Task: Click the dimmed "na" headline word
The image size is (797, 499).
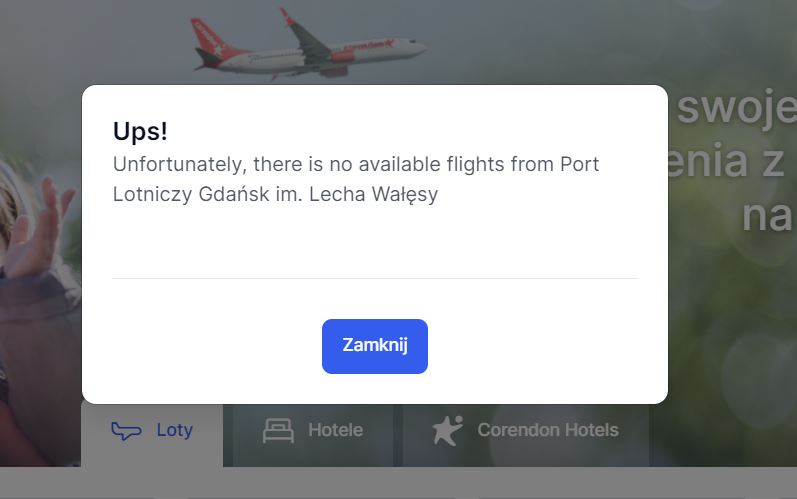Action: coord(767,215)
